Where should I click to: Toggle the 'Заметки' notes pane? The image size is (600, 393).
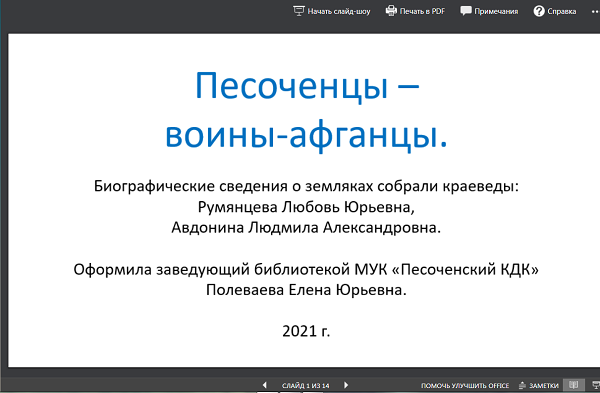click(x=543, y=385)
